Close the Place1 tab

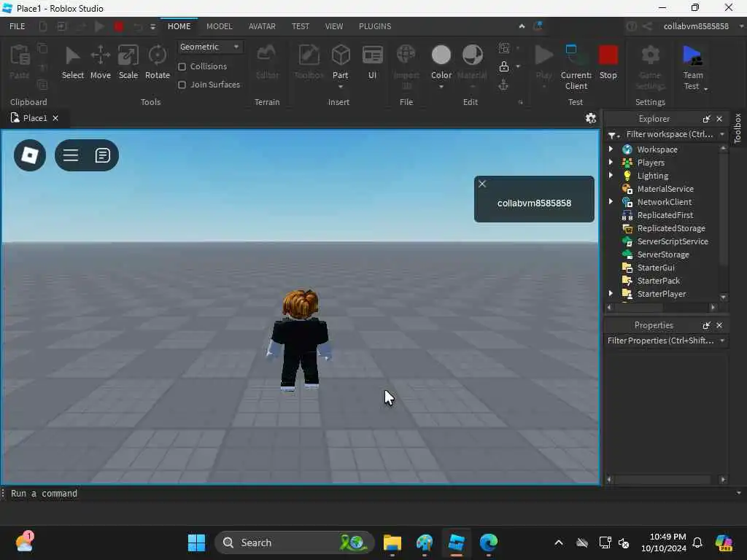55,118
